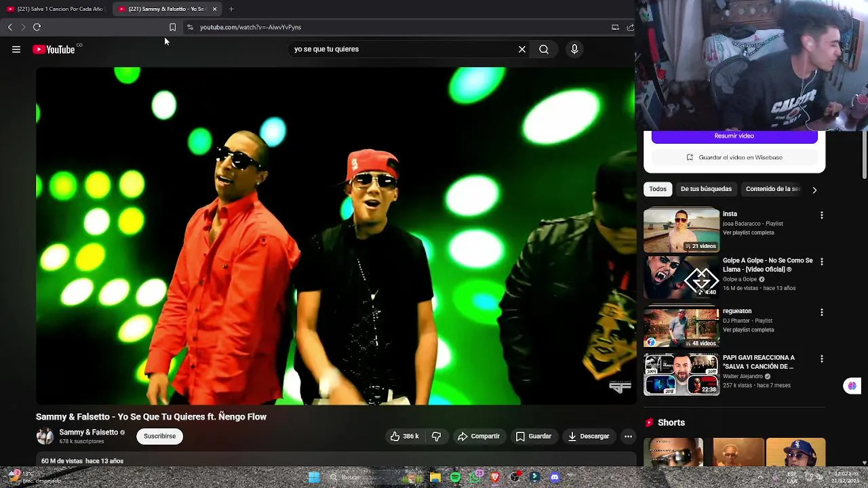868x488 pixels.
Task: Click the Suscribirse button
Action: pos(159,436)
